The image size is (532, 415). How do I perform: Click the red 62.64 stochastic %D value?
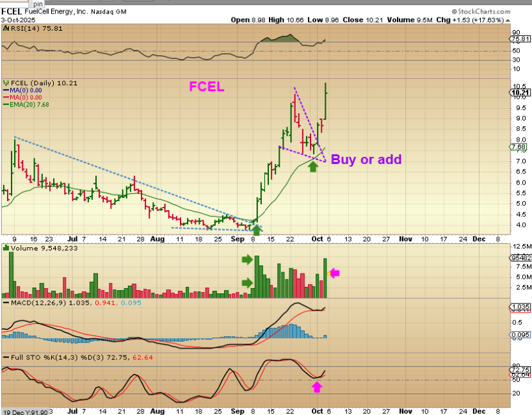[x=143, y=357]
